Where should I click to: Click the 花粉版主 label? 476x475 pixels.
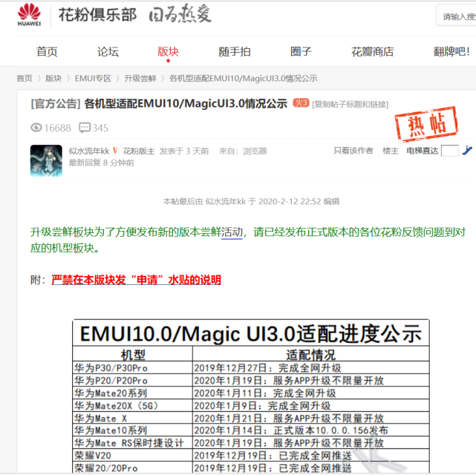click(139, 151)
